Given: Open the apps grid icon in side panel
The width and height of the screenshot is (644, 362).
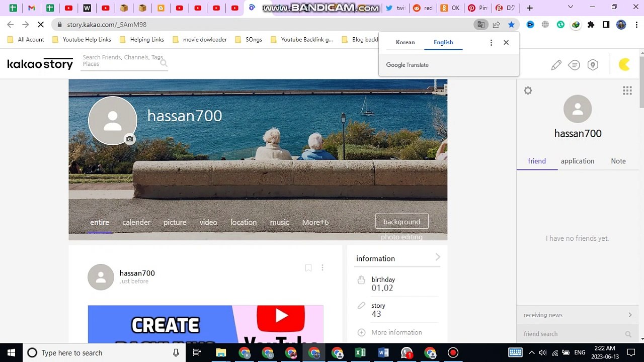Looking at the screenshot, I should pos(627,90).
